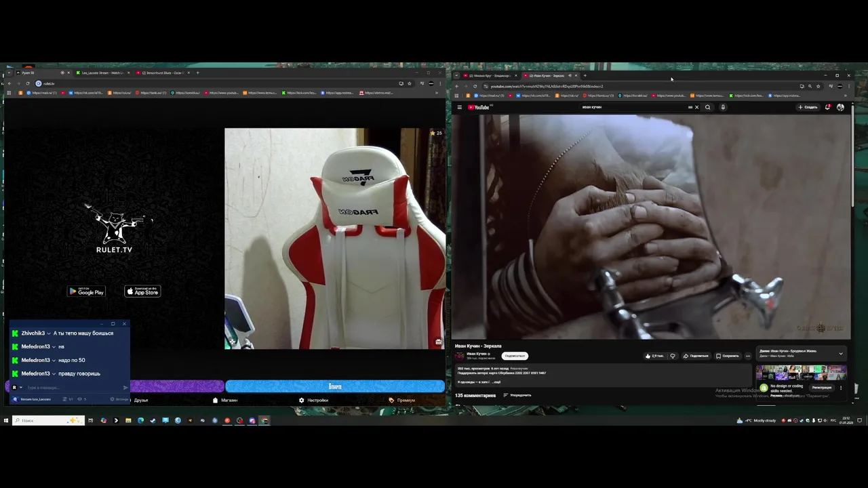Subscribe to Иван Кучин with Подписаться button
The width and height of the screenshot is (868, 488).
[515, 356]
